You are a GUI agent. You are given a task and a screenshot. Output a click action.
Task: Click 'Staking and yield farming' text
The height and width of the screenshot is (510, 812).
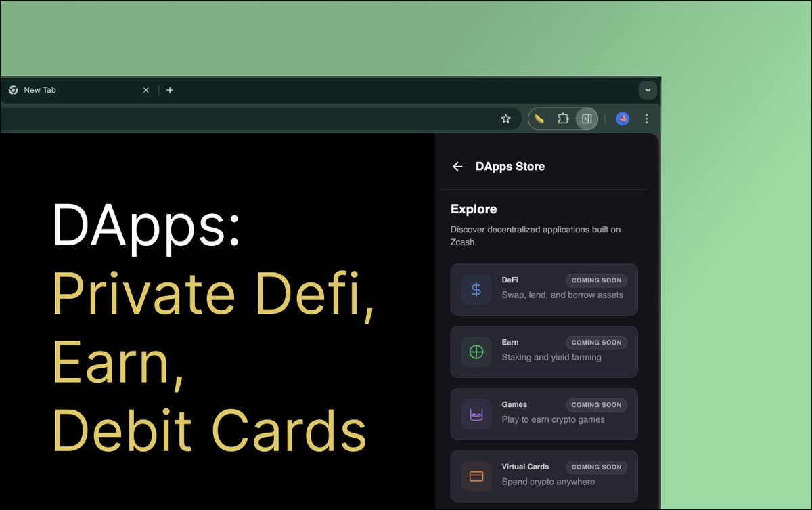[x=551, y=358]
